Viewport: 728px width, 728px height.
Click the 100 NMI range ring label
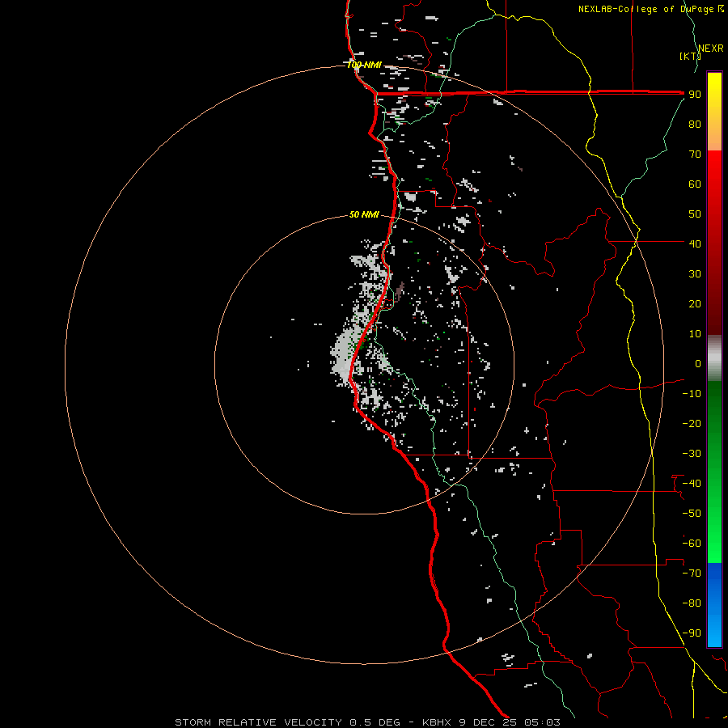[365, 65]
